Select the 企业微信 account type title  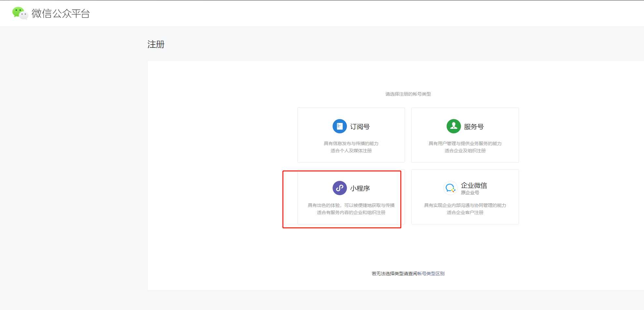pos(474,185)
